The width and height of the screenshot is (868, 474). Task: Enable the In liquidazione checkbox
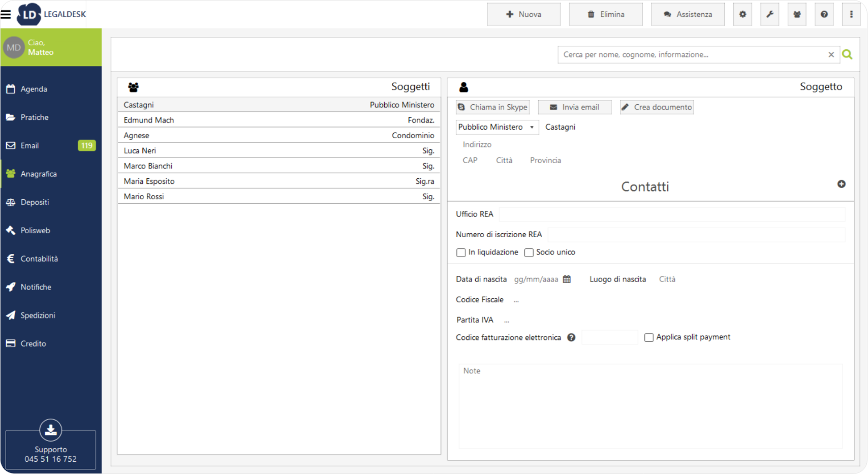461,252
